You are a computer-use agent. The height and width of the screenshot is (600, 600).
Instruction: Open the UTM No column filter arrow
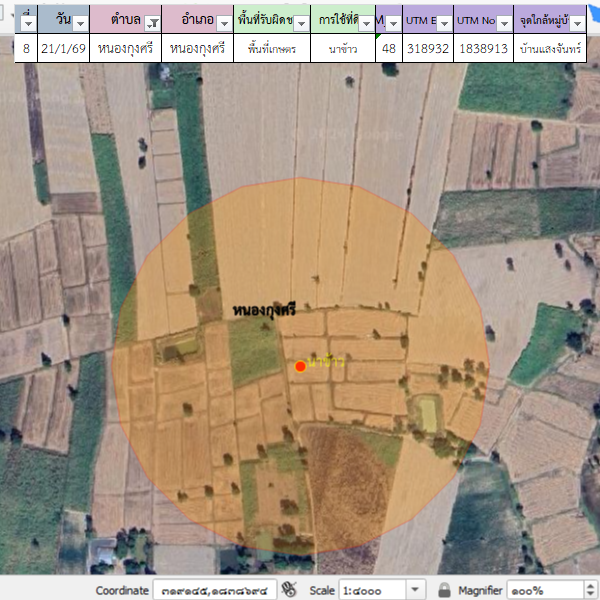pyautogui.click(x=503, y=22)
